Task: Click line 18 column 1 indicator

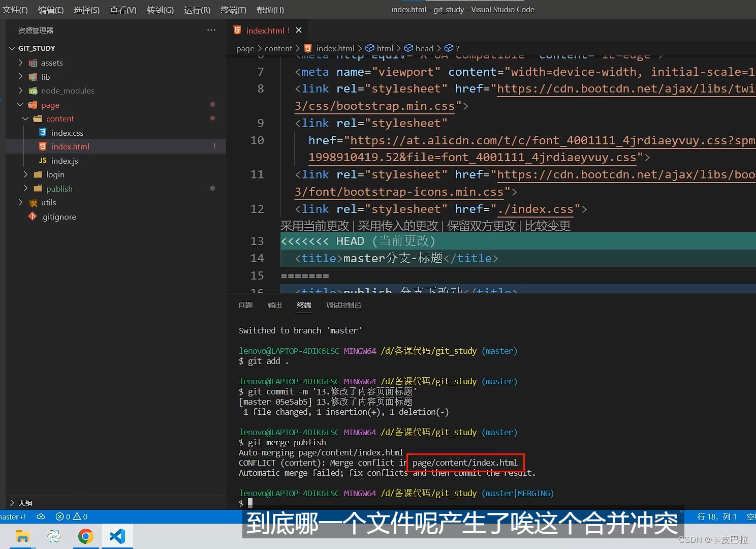Action: click(x=717, y=516)
